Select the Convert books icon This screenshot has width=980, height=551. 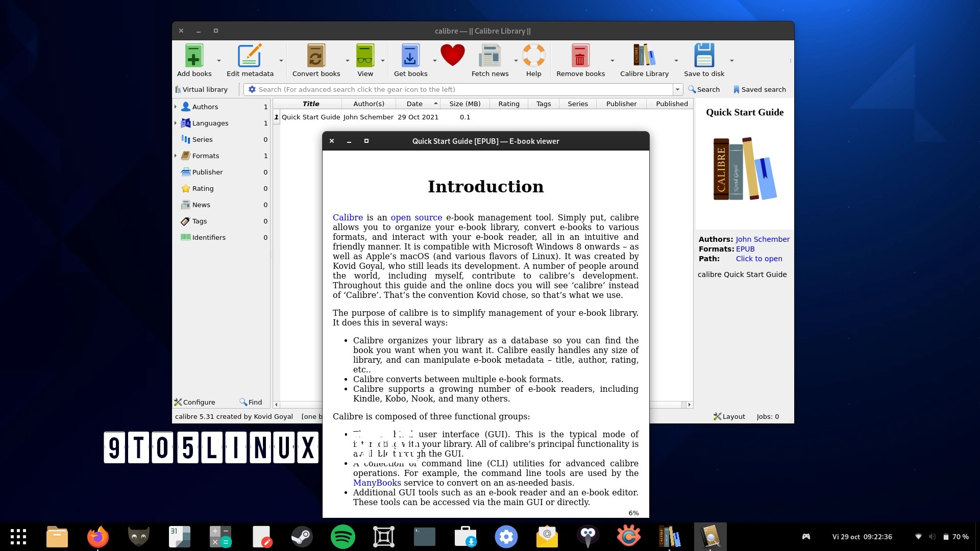pos(316,55)
